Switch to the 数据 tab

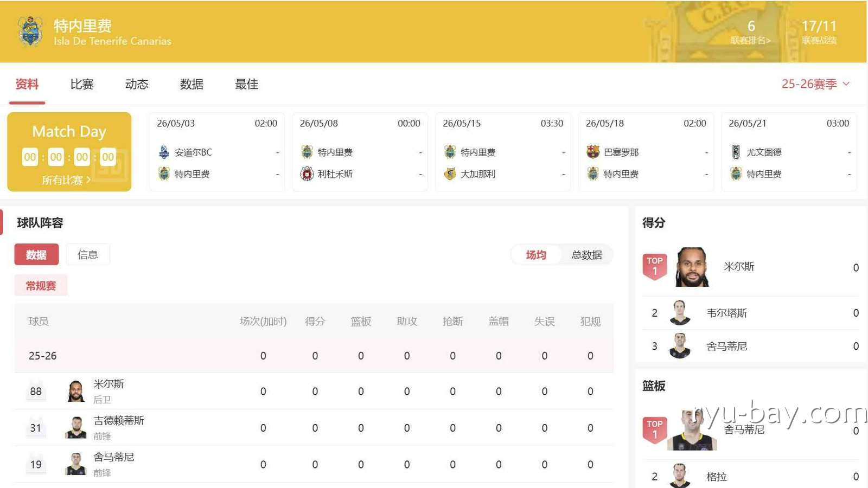pos(192,84)
